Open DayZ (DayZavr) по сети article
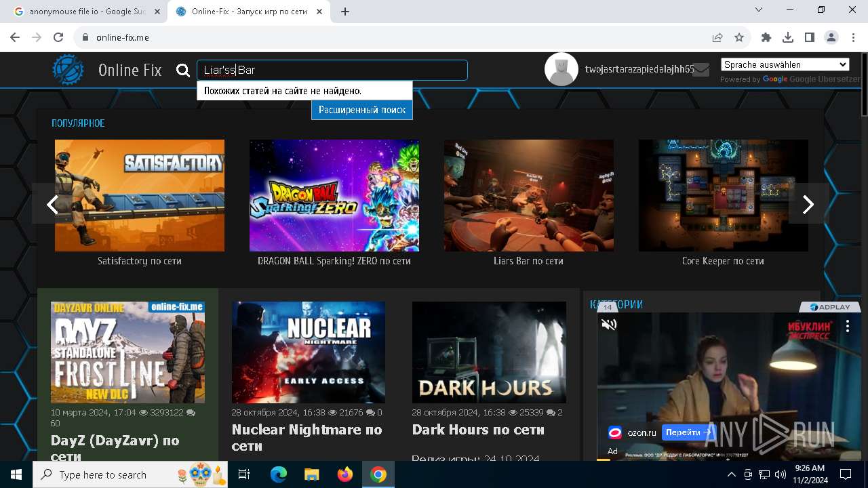This screenshot has height=488, width=868. [x=115, y=449]
